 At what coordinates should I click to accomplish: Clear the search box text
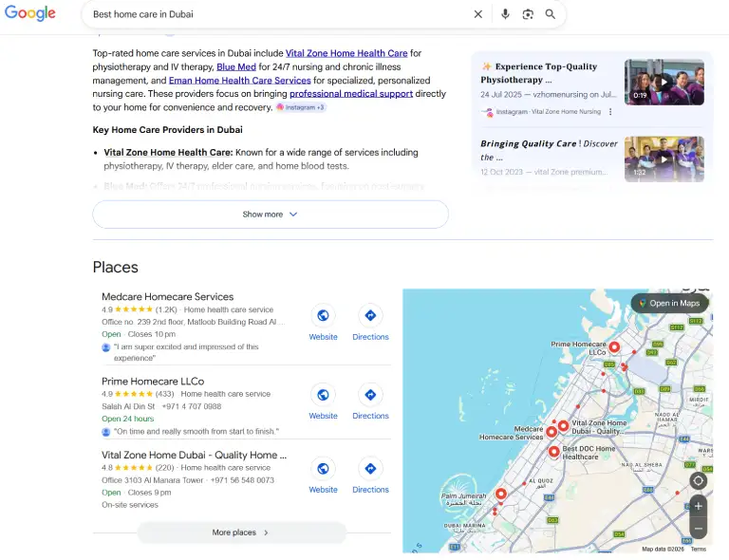pyautogui.click(x=478, y=14)
